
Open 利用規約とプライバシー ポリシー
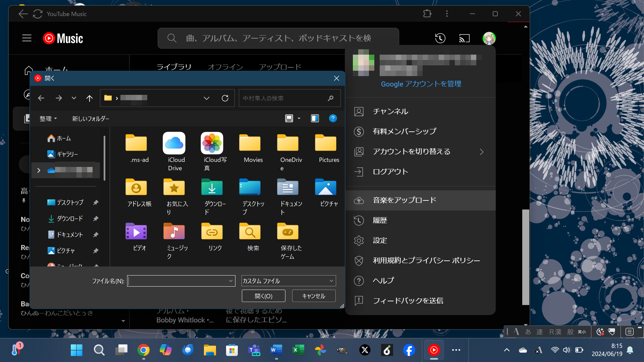point(420,261)
